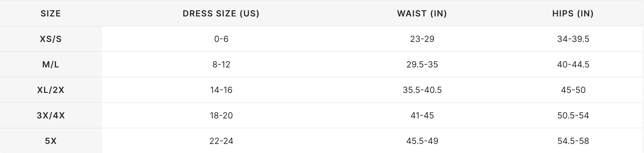
Task: Select the XS/S size row label
Action: coord(51,39)
